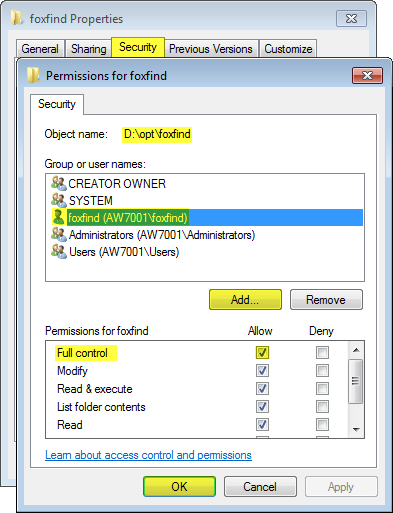Toggle Allow checkbox for Full control
Image resolution: width=393 pixels, height=513 pixels.
click(262, 352)
